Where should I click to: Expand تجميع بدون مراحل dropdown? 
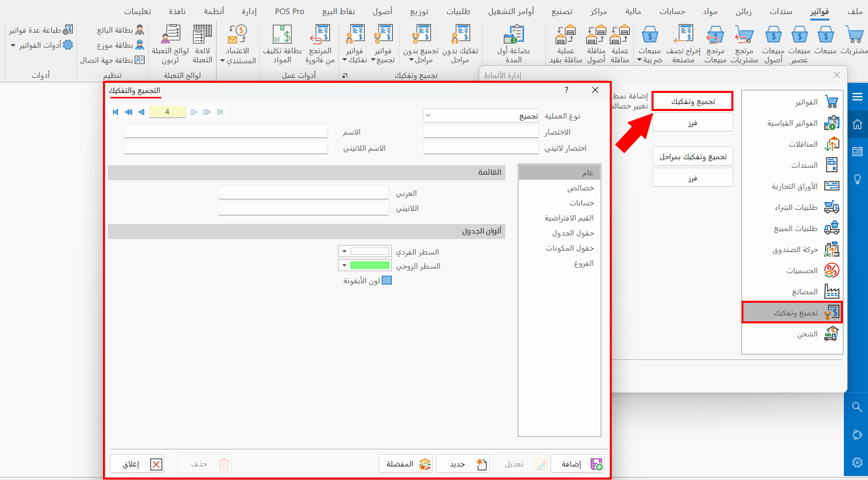tap(411, 60)
